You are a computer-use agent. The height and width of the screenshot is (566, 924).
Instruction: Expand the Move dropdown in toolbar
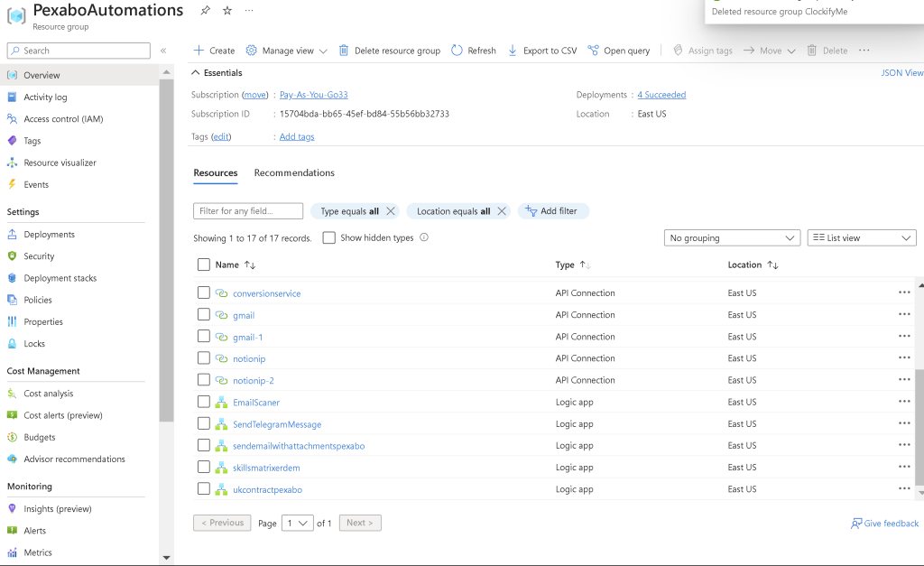(770, 51)
